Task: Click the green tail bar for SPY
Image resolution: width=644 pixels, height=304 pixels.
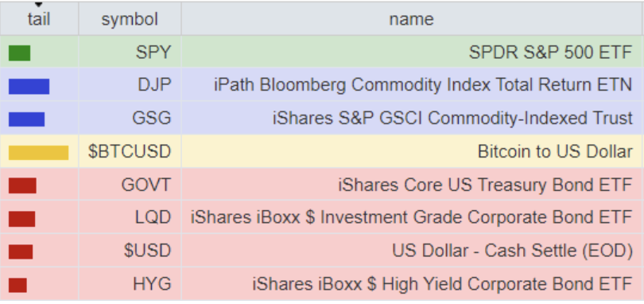Action: pyautogui.click(x=19, y=53)
